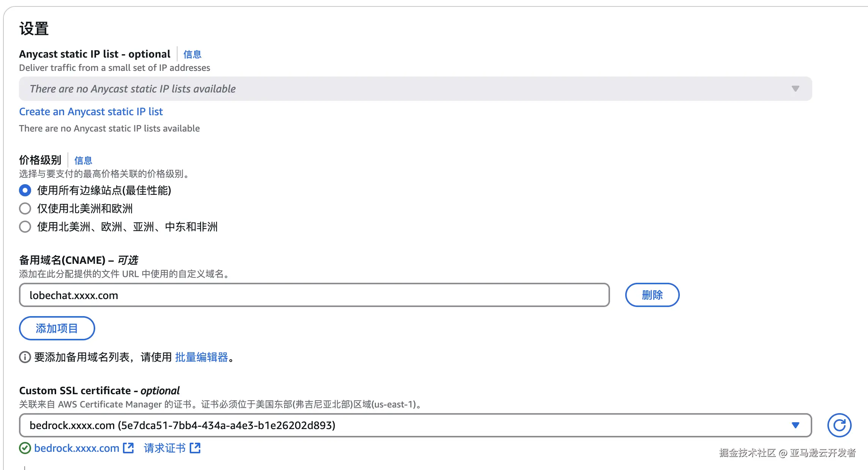
Task: Click info circle icon before 要添加备用域名列表
Action: [x=25, y=357]
